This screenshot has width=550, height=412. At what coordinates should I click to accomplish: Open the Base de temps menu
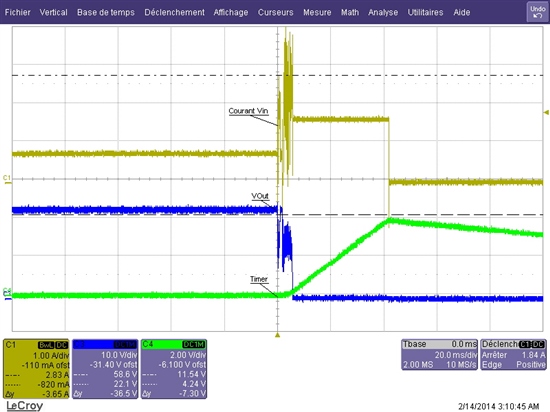106,12
